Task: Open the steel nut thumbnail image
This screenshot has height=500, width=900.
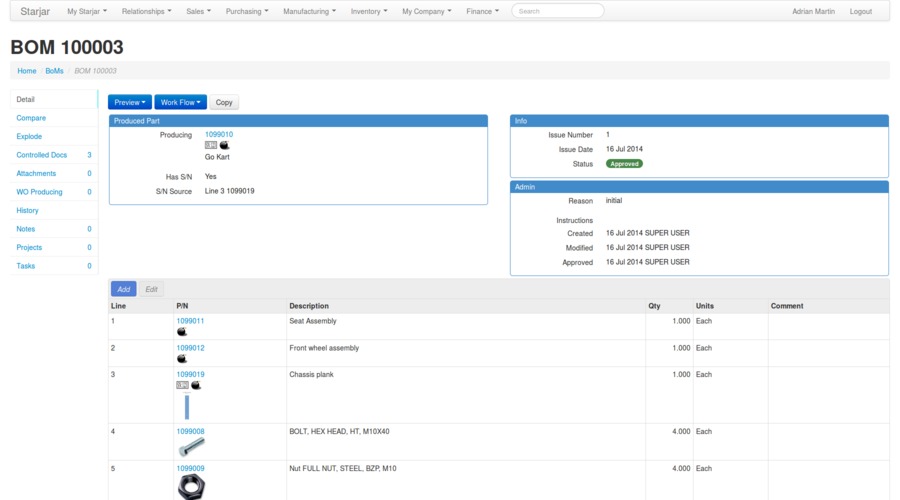Action: click(191, 486)
